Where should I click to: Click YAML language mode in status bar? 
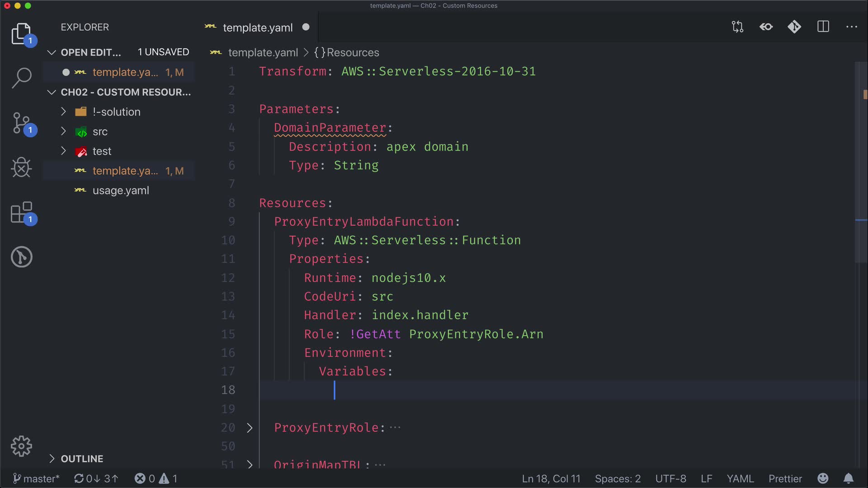740,479
